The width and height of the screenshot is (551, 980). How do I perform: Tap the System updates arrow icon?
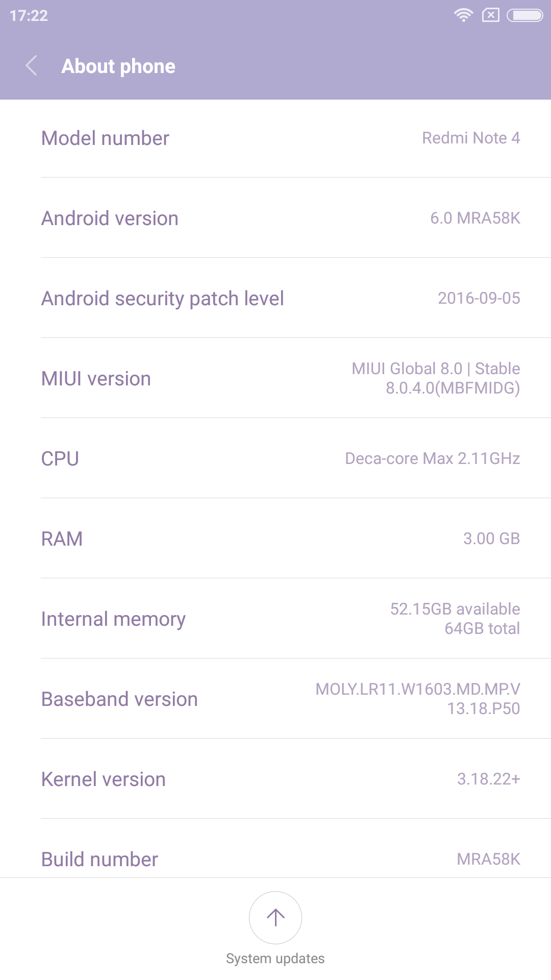(x=275, y=917)
